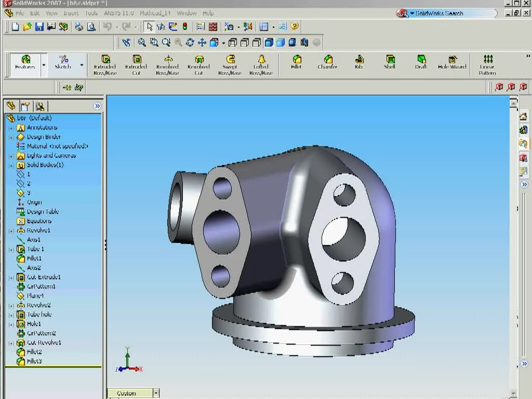The height and width of the screenshot is (399, 532).
Task: Expand Lights and Cameras node
Action: tap(11, 156)
